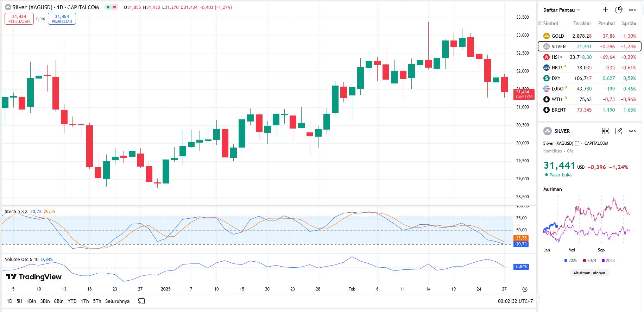Toggle the 2023 seasonal series legend
The height and width of the screenshot is (312, 644).
pyautogui.click(x=608, y=261)
